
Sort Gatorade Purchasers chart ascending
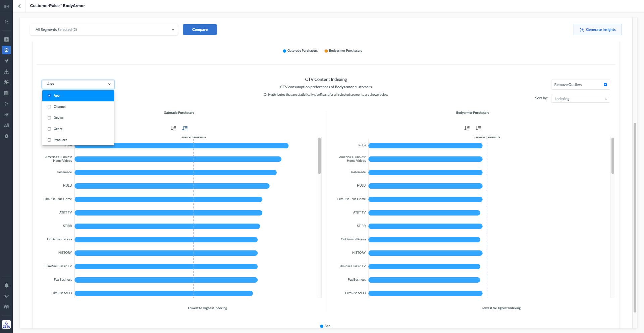pos(173,128)
